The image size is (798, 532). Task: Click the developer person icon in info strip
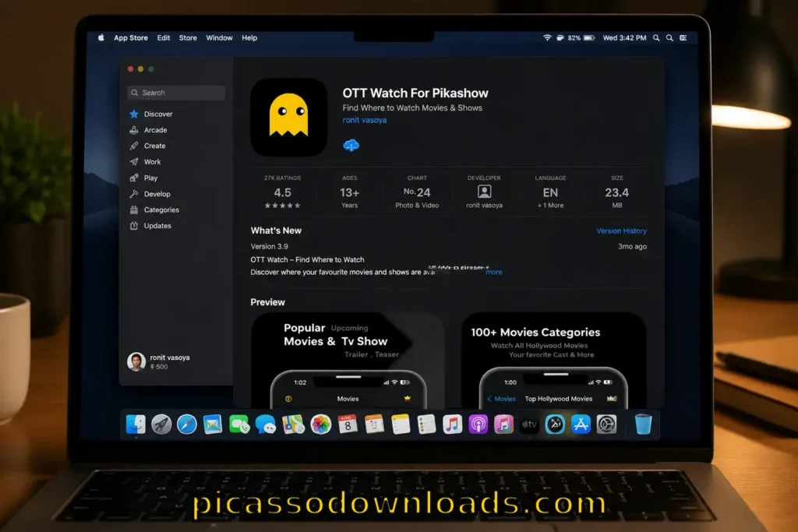coord(484,192)
